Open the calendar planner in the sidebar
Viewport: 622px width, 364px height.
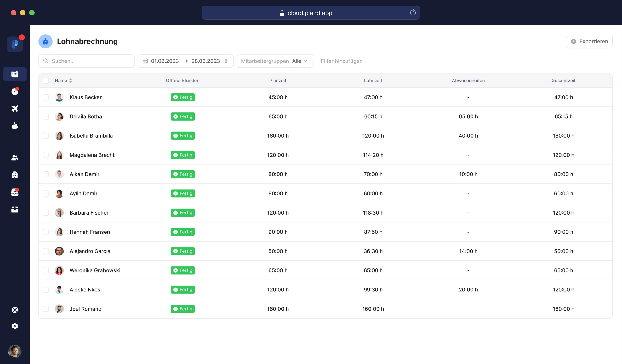click(15, 74)
